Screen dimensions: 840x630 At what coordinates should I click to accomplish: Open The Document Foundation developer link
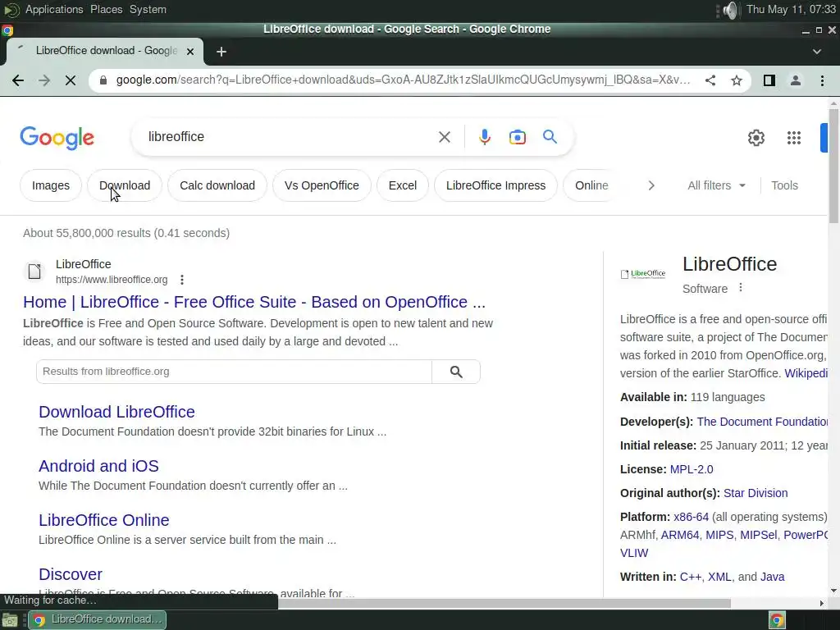click(762, 422)
